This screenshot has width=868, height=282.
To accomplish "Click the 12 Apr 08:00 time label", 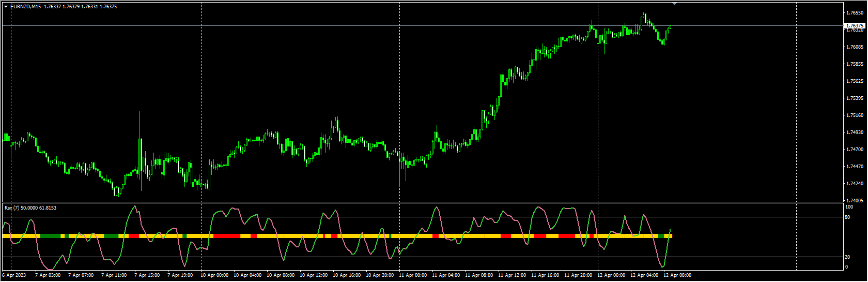I will pyautogui.click(x=677, y=275).
